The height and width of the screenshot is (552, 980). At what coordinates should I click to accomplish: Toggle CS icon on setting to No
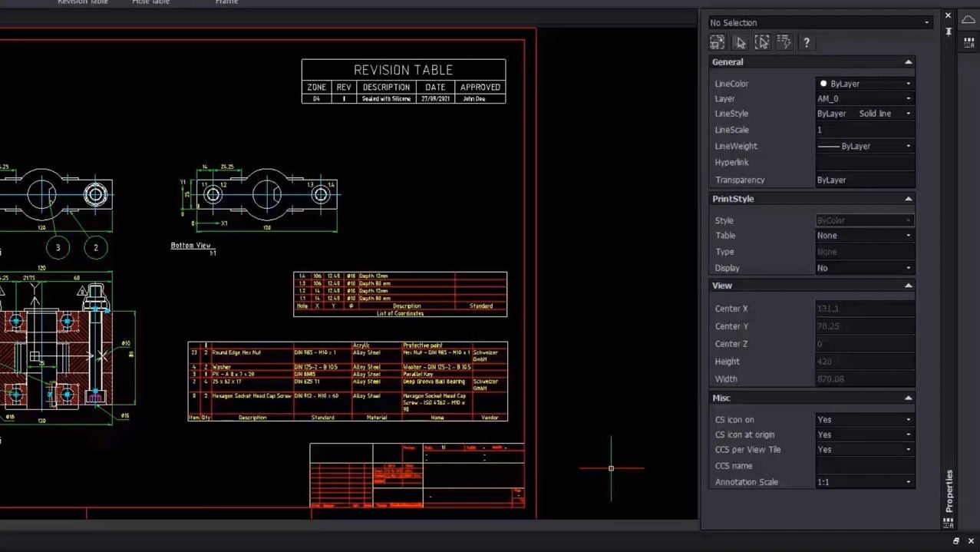pos(908,419)
